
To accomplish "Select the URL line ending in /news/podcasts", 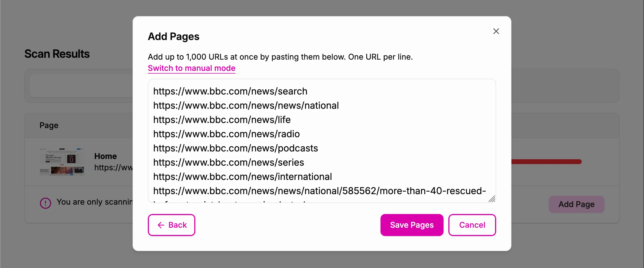I will (x=235, y=148).
